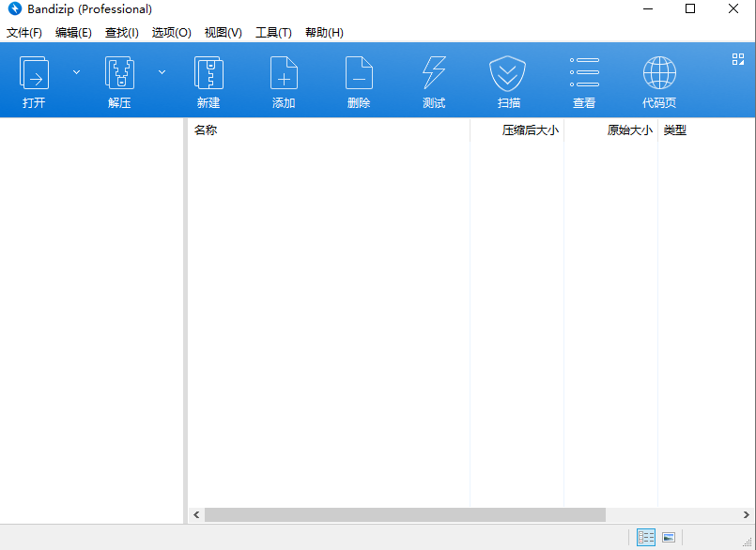Run the 测试 (Test) archive icon
Image resolution: width=756 pixels, height=550 pixels.
(x=434, y=73)
